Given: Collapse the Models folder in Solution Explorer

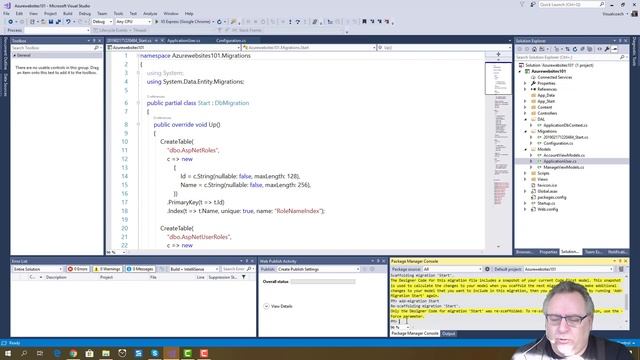Looking at the screenshot, I should (526, 149).
